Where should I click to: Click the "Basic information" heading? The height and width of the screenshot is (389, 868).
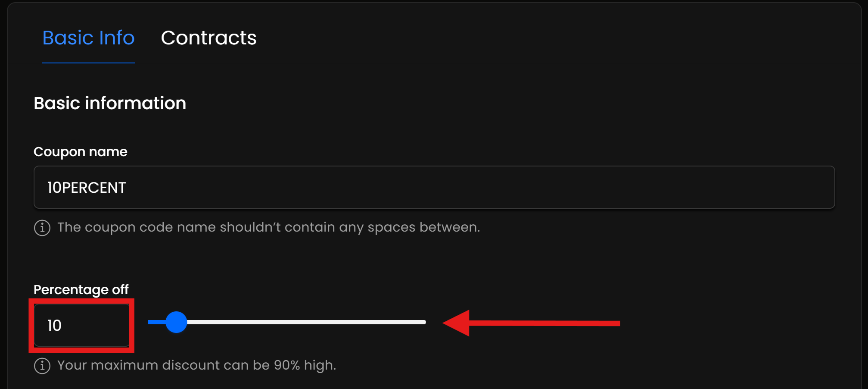click(x=110, y=104)
